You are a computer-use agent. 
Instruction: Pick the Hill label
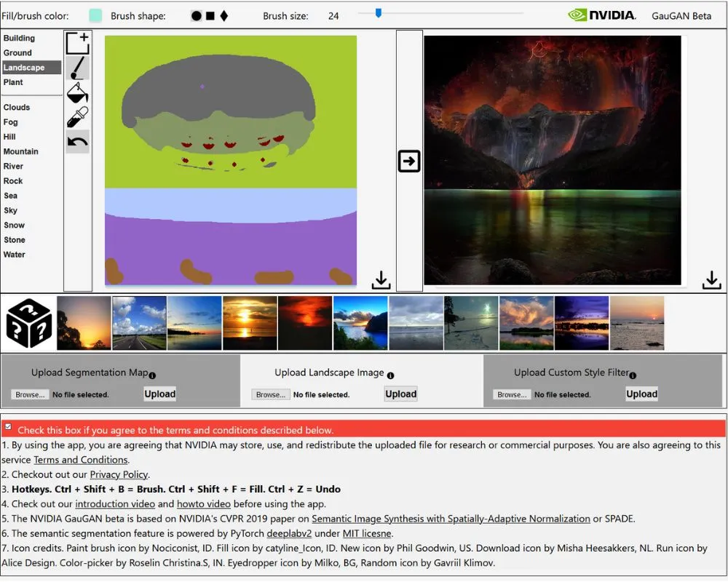(x=9, y=137)
